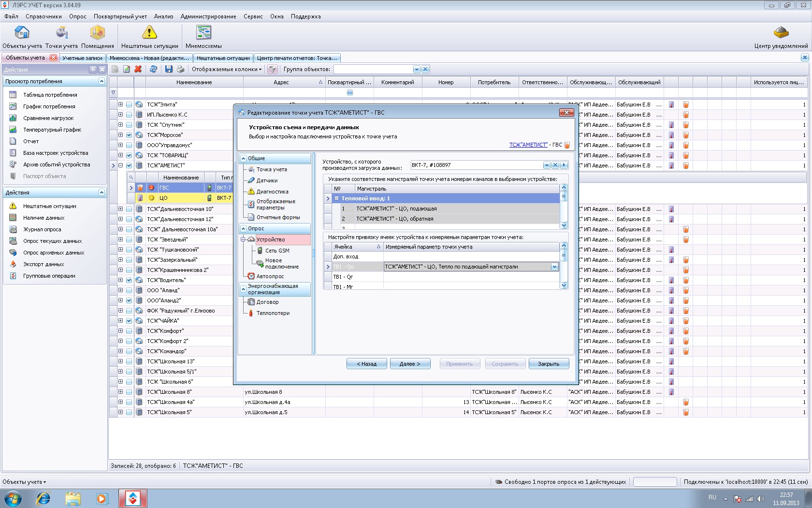
Task: Select Датчики in the dialog tree
Action: [267, 180]
